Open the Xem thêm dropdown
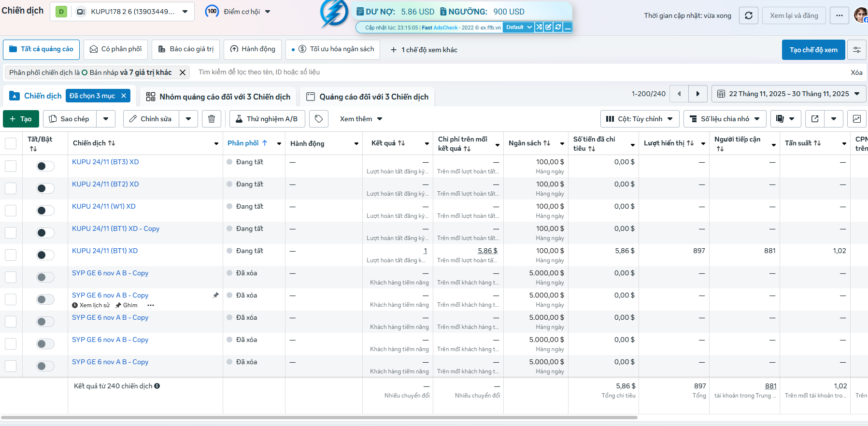The image size is (868, 426). pyautogui.click(x=361, y=119)
